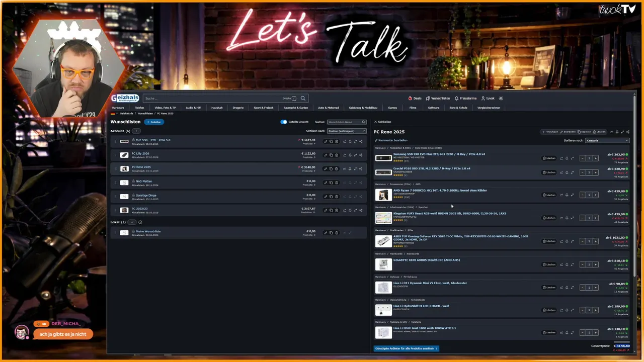Click GIGABYTE X870 AORUS product thumbnail
Screen dimensions: 644x362
pos(383,264)
